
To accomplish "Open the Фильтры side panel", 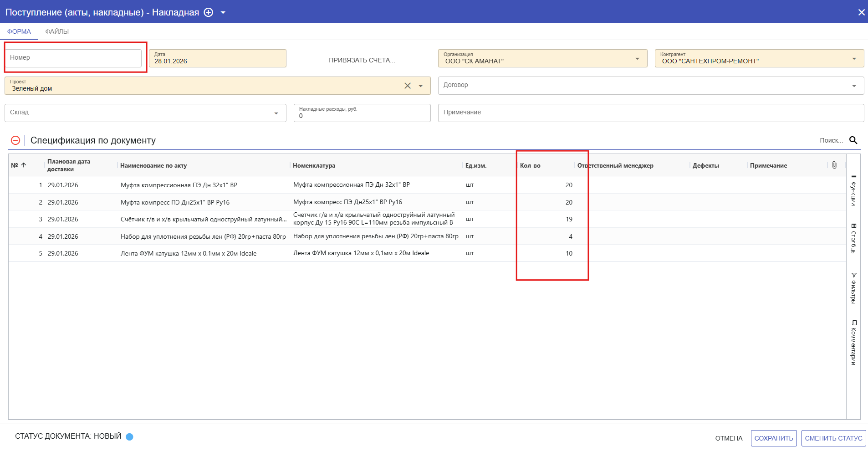I will (x=853, y=288).
